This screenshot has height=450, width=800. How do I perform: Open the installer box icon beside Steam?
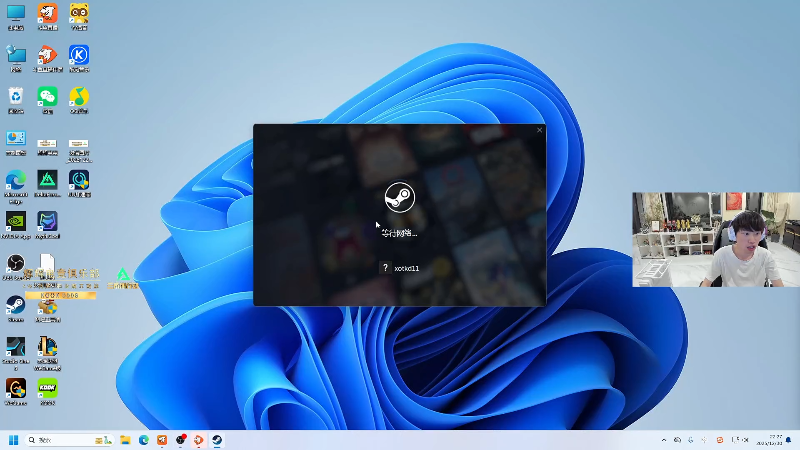(x=47, y=309)
